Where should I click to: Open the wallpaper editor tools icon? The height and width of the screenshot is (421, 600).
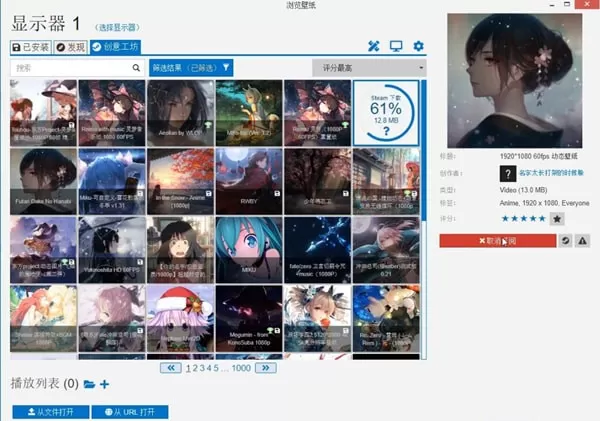click(x=373, y=46)
